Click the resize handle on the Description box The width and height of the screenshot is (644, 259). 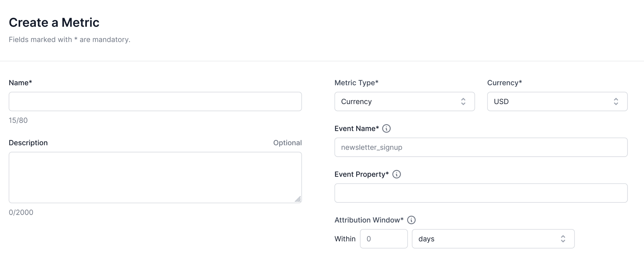point(298,199)
